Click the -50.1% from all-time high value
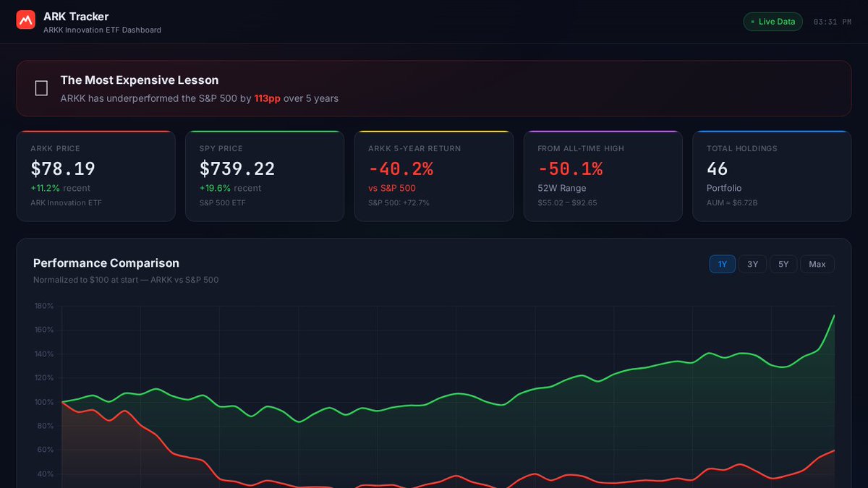 (570, 169)
